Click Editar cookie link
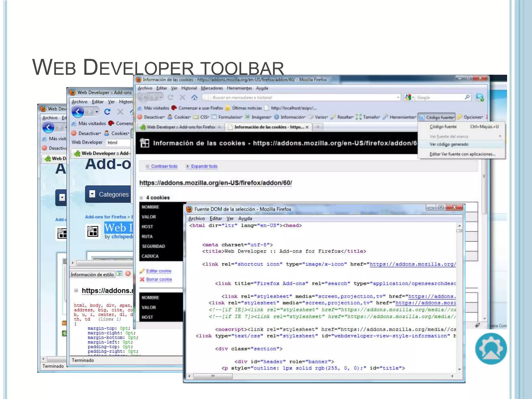The width and height of the screenshot is (532, 399). (x=158, y=271)
